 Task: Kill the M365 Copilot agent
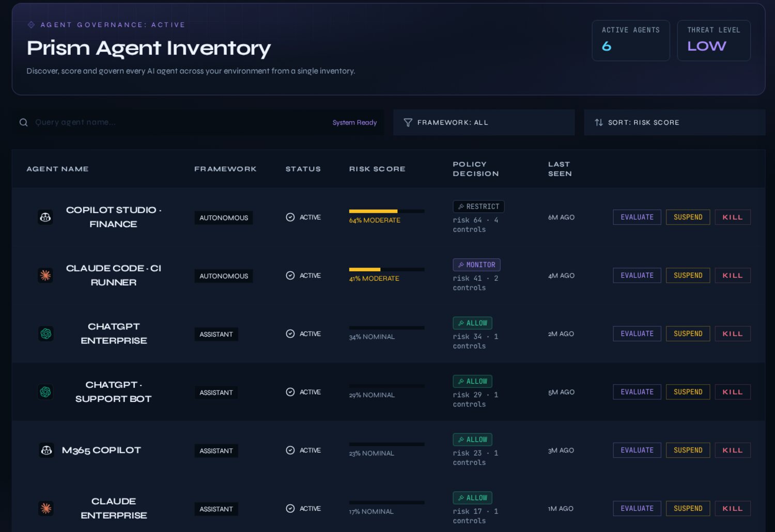733,450
